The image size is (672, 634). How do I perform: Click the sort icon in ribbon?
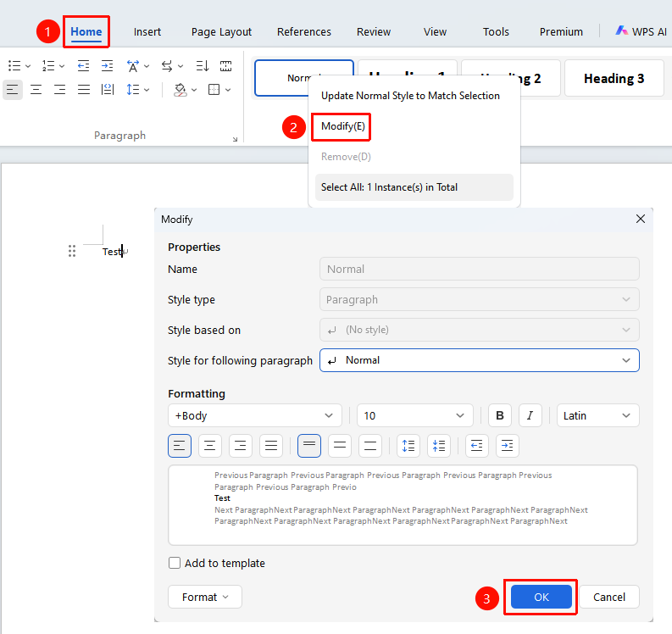(x=203, y=66)
